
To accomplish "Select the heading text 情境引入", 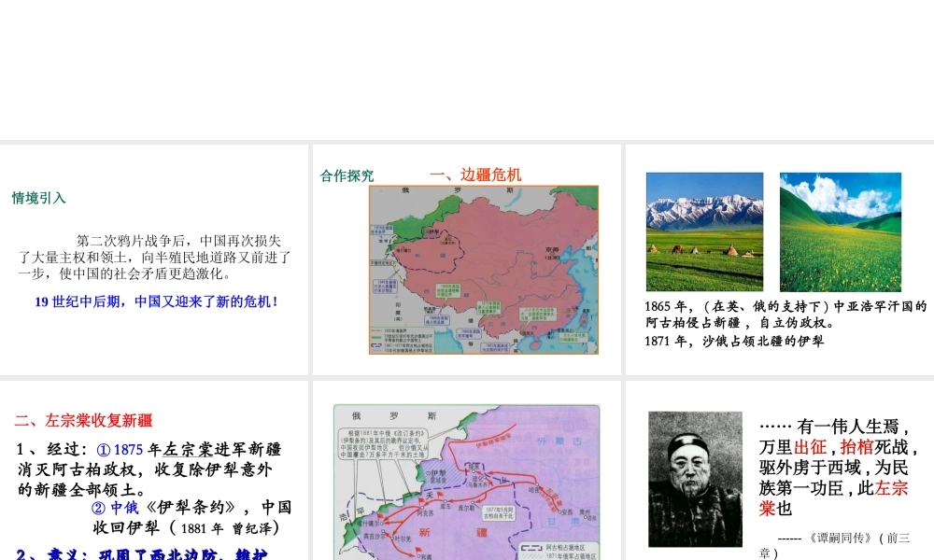I will [x=38, y=198].
